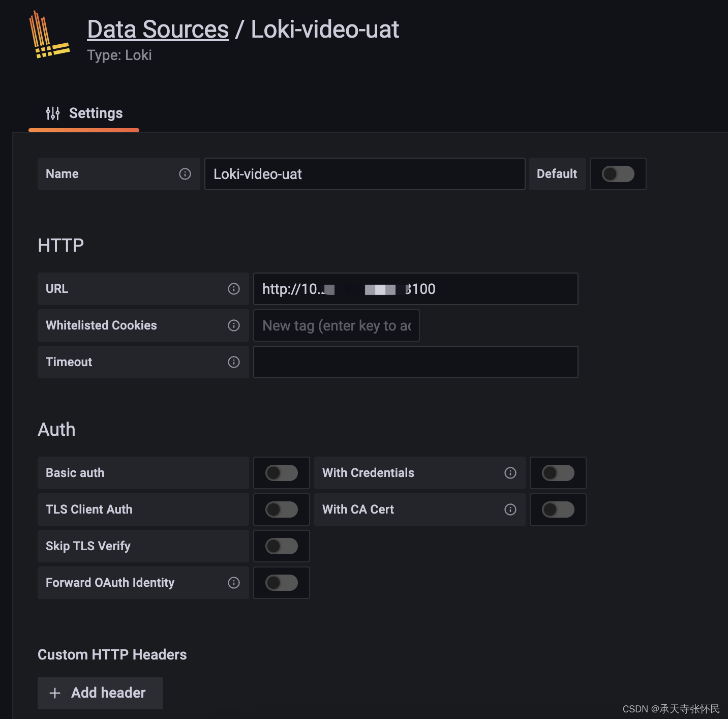
Task: Click the New tag cookies input
Action: pos(336,325)
